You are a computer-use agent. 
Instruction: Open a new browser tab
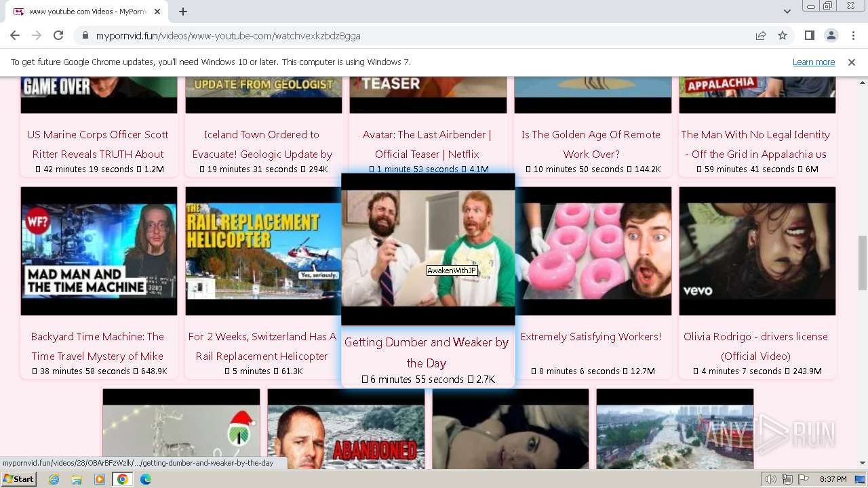(x=183, y=12)
